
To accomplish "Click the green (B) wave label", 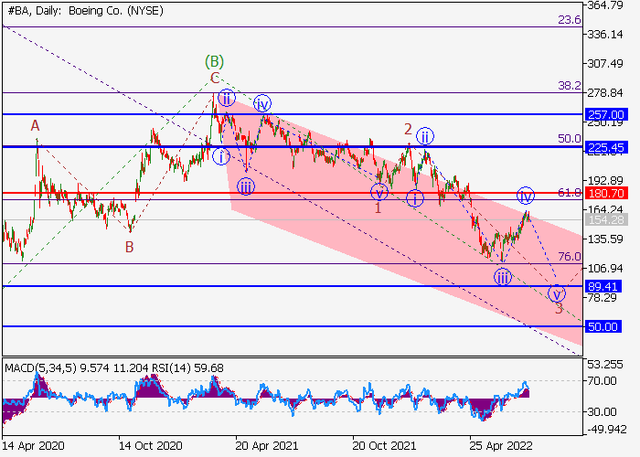I will point(214,62).
